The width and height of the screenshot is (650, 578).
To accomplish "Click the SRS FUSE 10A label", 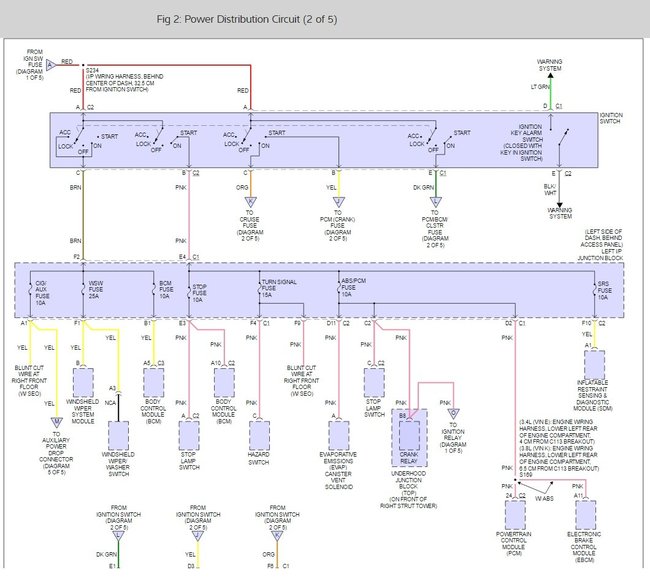I will click(604, 290).
